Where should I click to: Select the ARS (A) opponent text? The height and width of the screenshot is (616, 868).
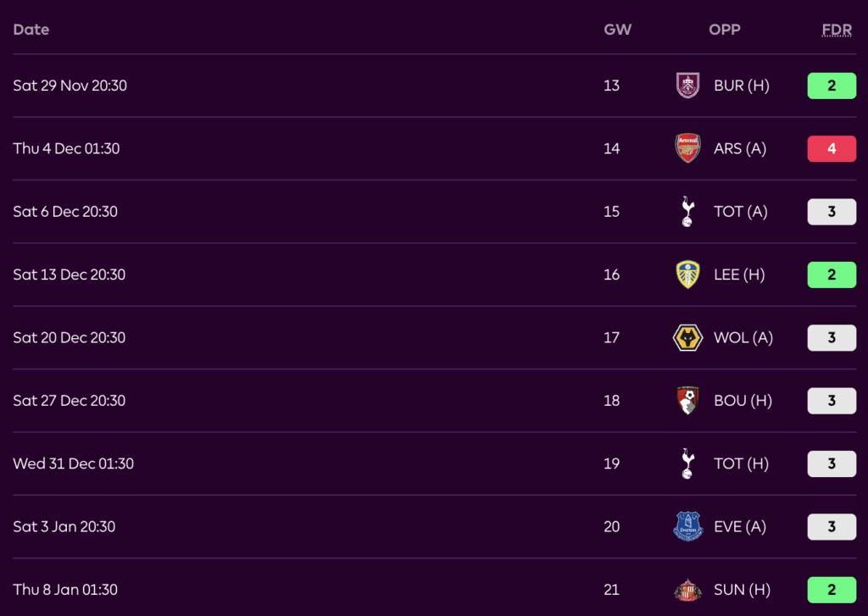coord(740,148)
